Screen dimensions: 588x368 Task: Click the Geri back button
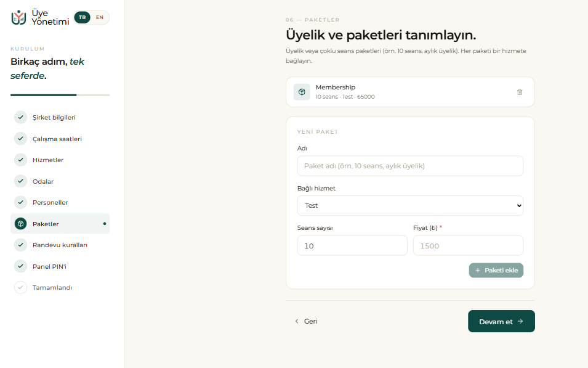tap(306, 321)
